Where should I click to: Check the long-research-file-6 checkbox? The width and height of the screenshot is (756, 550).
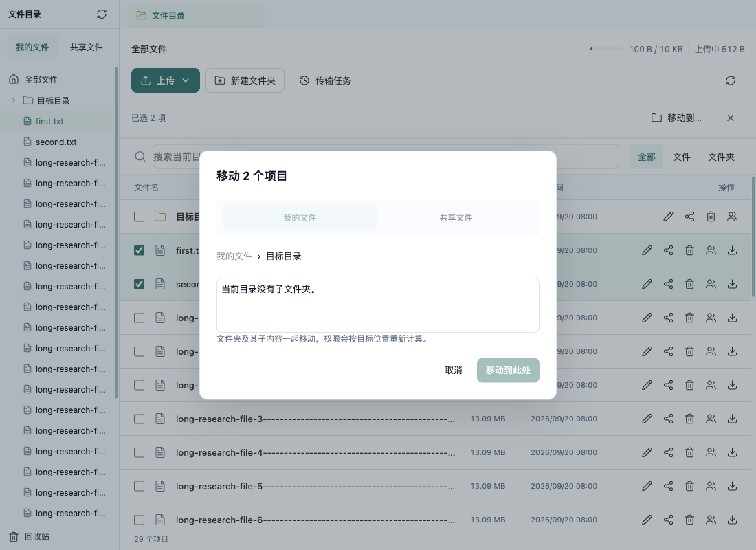pos(140,520)
